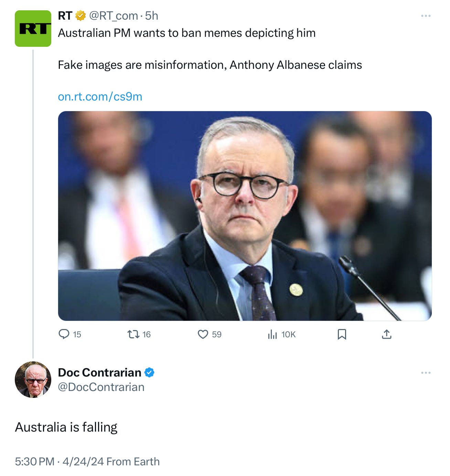Click the 5:30 PM 4/24/24 timestamp
This screenshot has height=476, width=450.
pyautogui.click(x=59, y=462)
